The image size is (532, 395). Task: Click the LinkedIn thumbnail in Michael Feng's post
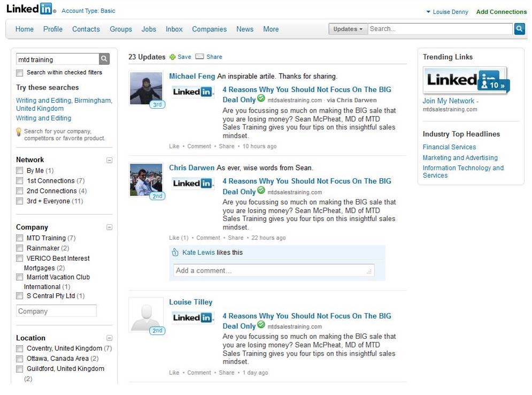192,92
